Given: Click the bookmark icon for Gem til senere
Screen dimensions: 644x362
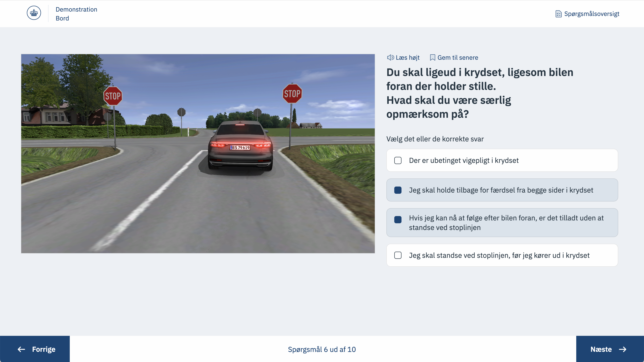Looking at the screenshot, I should 432,58.
